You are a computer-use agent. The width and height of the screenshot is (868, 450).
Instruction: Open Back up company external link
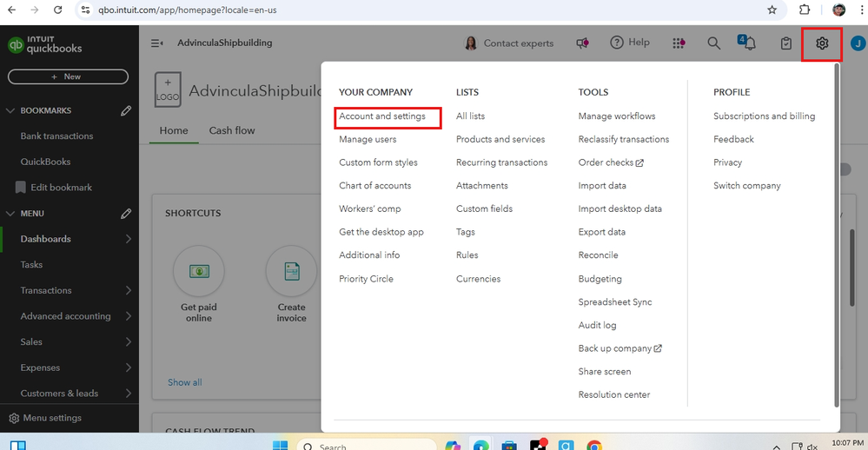pyautogui.click(x=620, y=348)
